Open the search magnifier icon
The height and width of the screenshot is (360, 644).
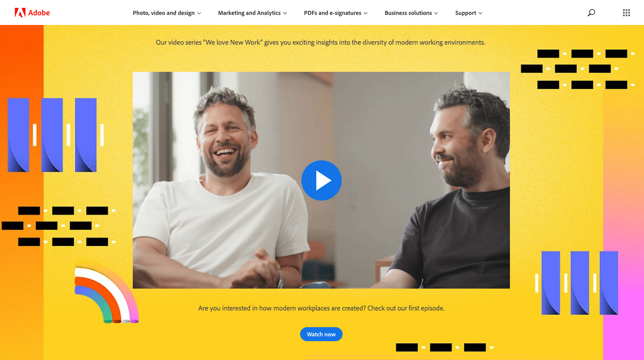coord(591,13)
